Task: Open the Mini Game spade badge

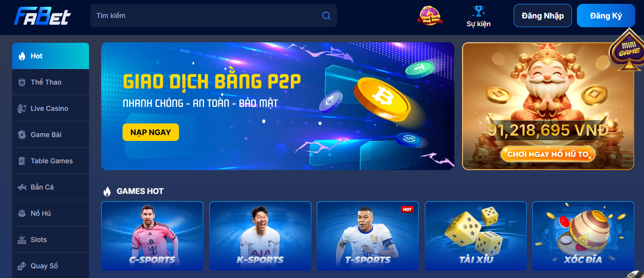Action: click(626, 50)
